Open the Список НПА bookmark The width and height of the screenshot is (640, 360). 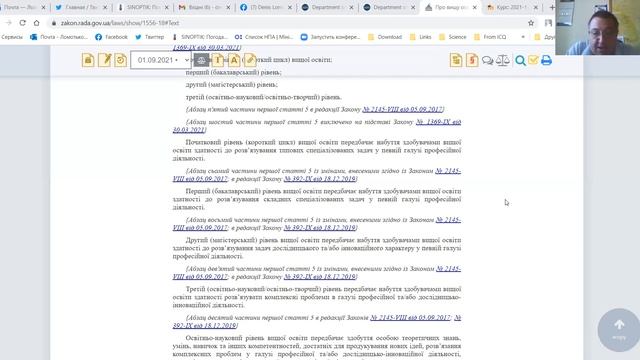(x=264, y=37)
